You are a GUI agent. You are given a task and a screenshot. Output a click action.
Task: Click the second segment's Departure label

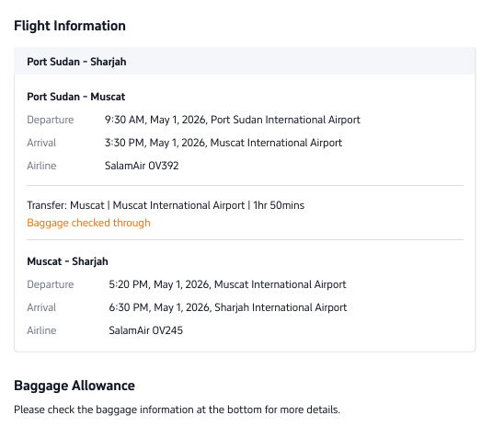click(51, 284)
